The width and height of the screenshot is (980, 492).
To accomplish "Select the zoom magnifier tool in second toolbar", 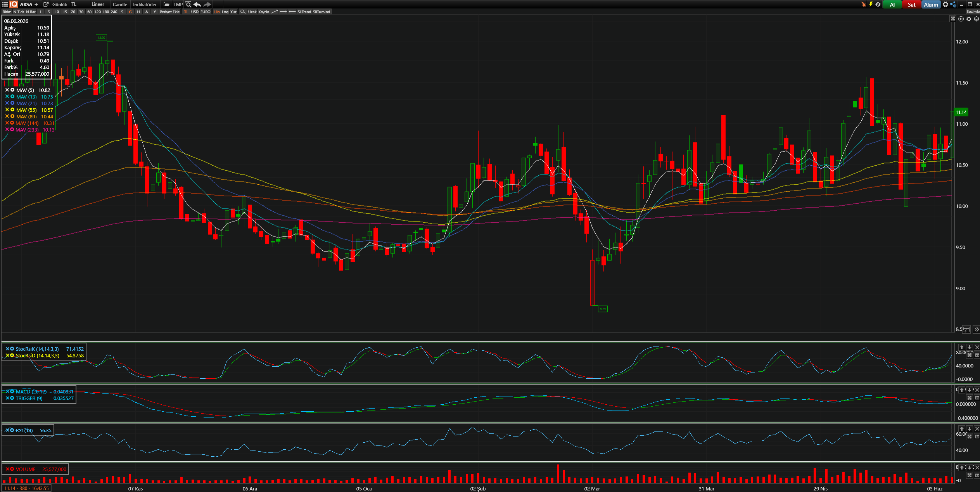I will pos(243,12).
